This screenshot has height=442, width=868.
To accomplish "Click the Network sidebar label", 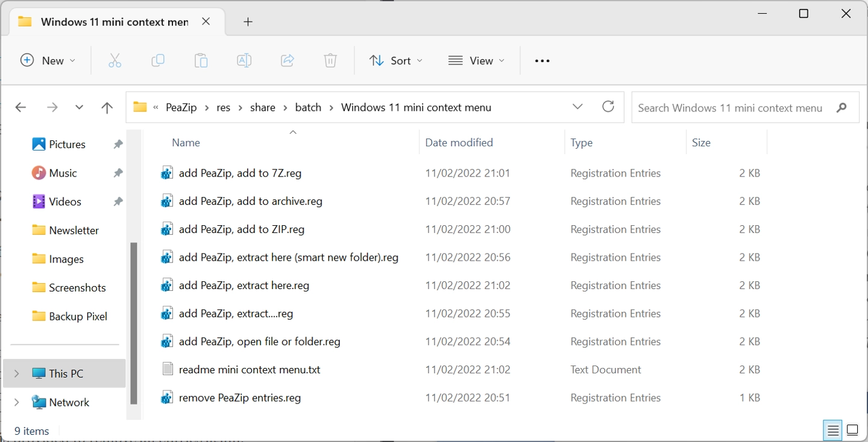I will (x=69, y=402).
